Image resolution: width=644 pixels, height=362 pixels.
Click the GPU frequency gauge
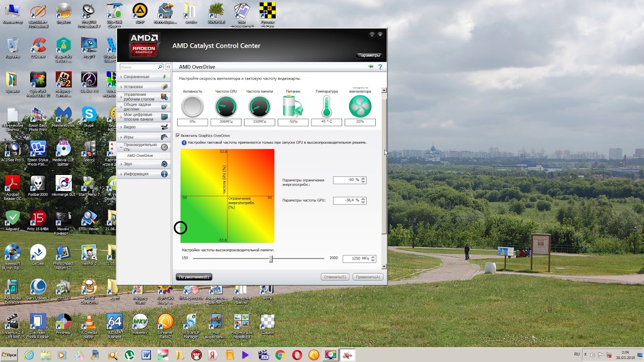tap(226, 107)
